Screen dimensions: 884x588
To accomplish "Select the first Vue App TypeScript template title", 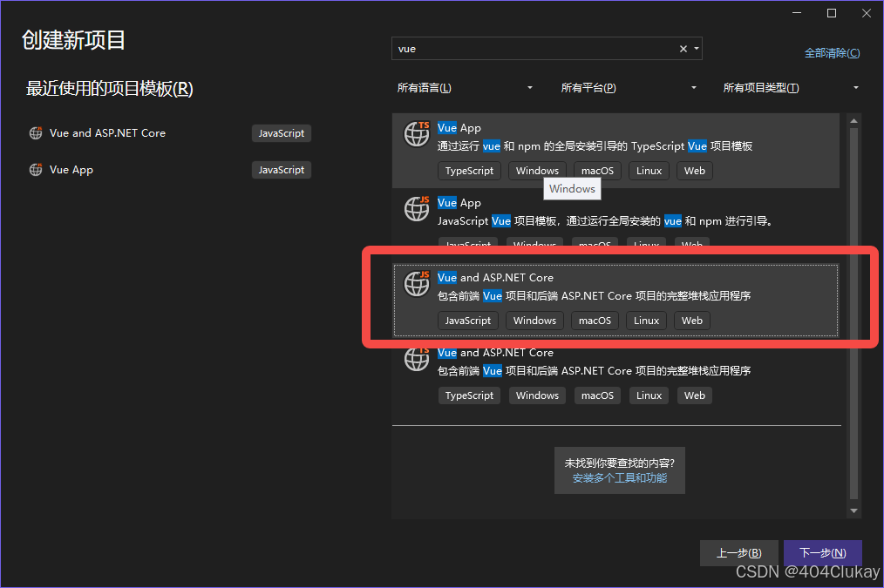I will (x=459, y=128).
